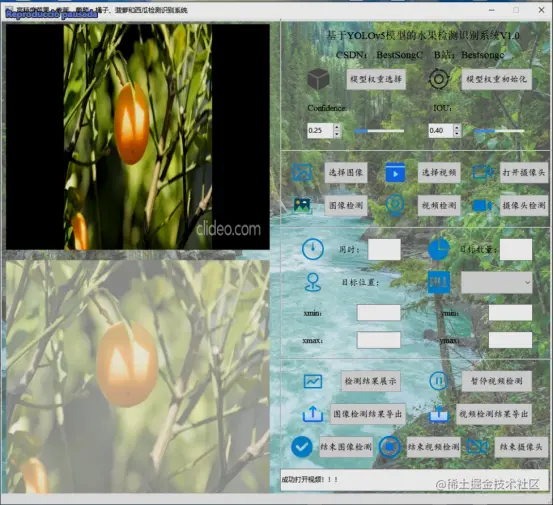This screenshot has width=554, height=505.
Task: Click the IOU 0.40 spin box field
Action: (441, 130)
